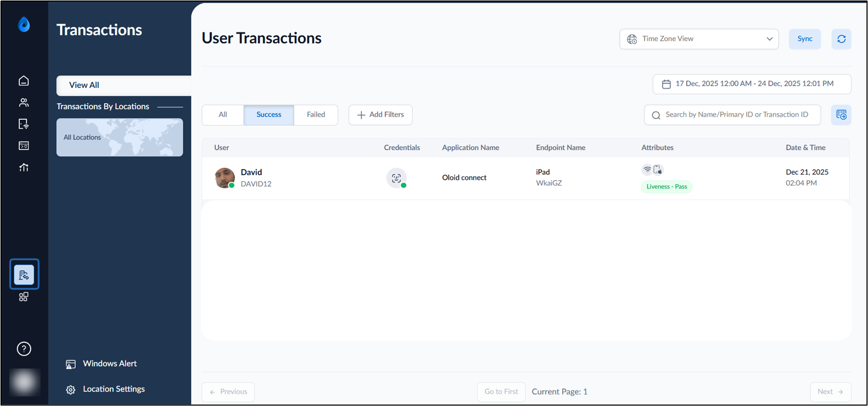Open the apps grid sidebar icon

click(24, 297)
